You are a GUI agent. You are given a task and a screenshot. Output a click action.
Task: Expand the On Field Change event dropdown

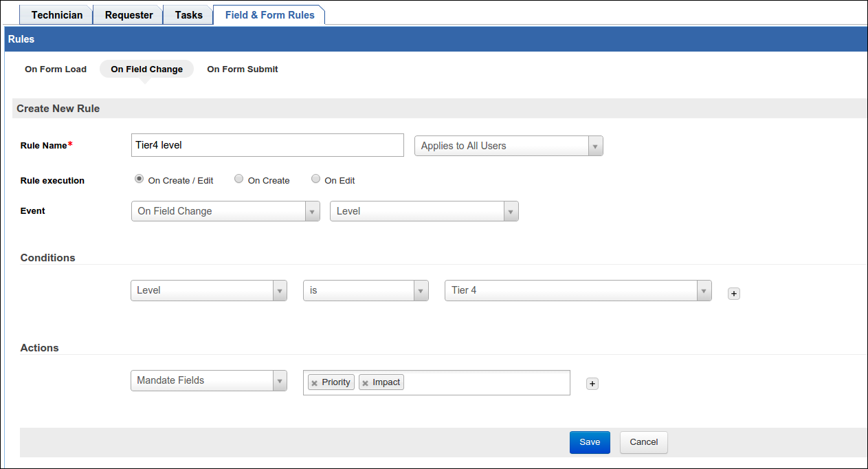(225, 211)
